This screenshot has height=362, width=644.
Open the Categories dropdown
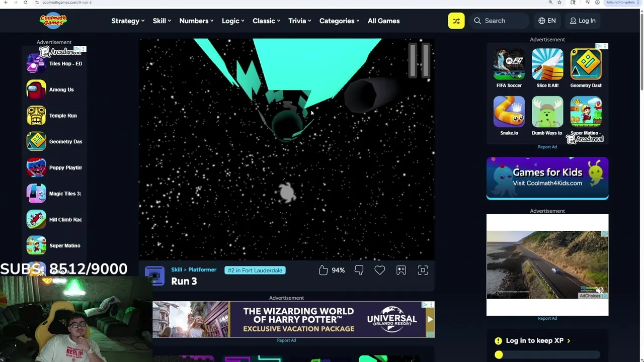(x=339, y=21)
